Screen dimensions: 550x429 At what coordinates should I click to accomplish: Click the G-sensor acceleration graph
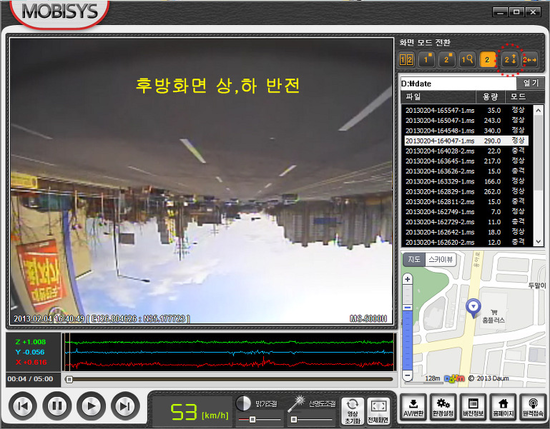229,352
